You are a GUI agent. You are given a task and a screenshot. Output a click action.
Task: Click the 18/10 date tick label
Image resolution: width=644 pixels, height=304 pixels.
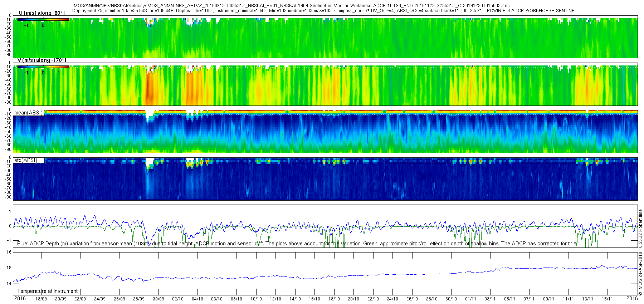(334, 299)
